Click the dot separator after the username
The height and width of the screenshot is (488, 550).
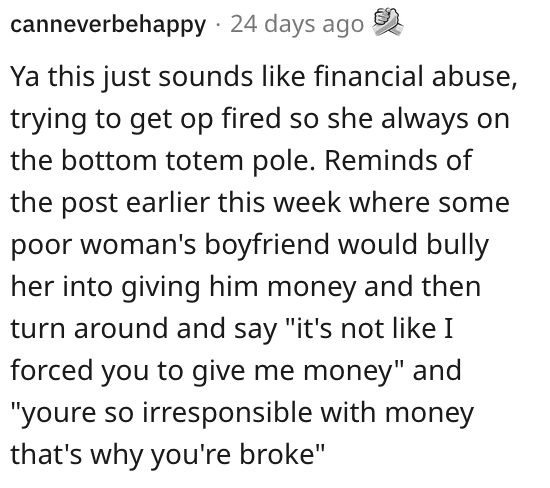[x=218, y=25]
